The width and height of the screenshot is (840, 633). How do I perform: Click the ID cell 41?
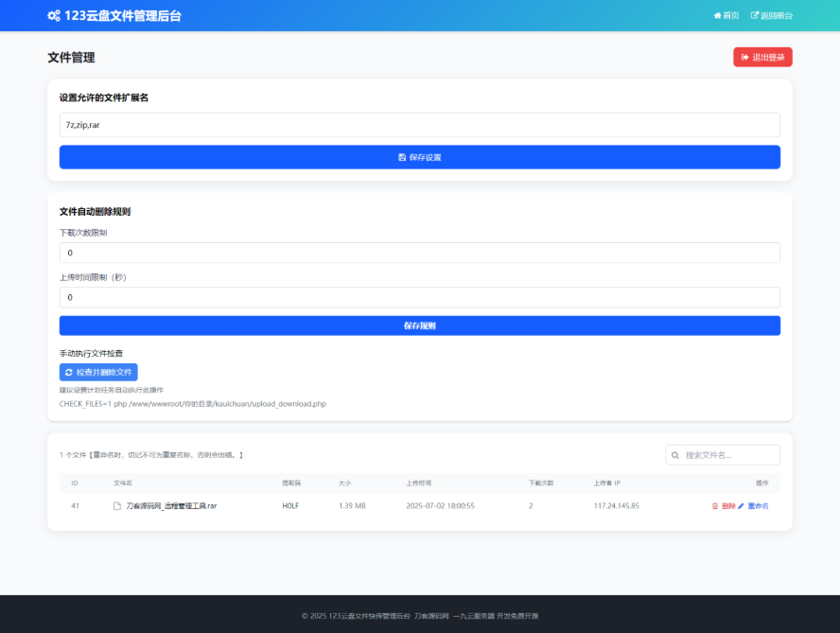pyautogui.click(x=75, y=506)
